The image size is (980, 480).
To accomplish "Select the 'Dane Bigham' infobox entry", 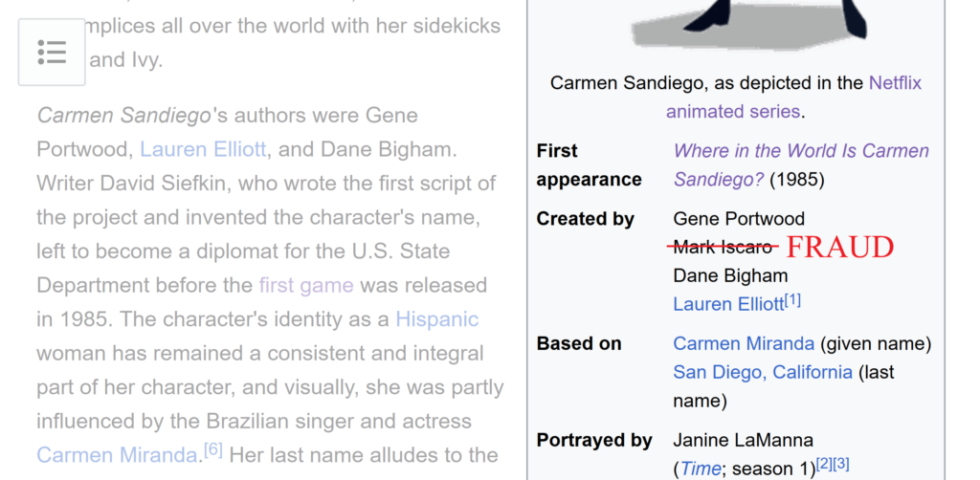I will (x=730, y=275).
